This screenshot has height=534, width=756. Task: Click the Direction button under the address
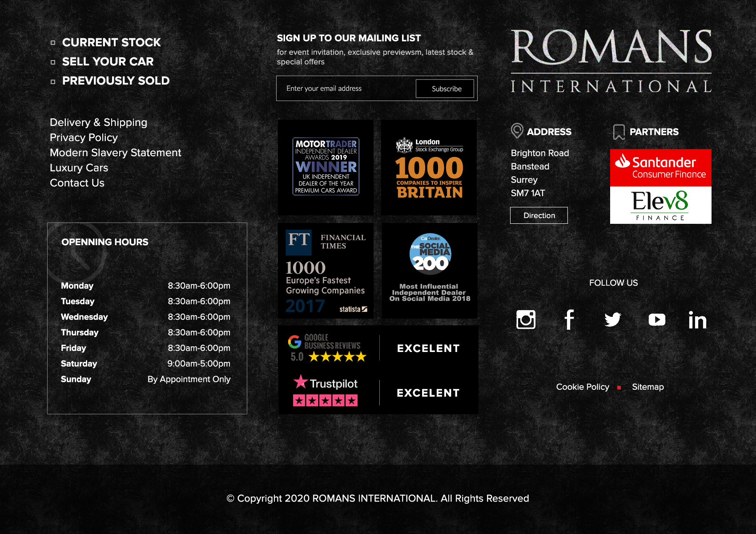[539, 215]
